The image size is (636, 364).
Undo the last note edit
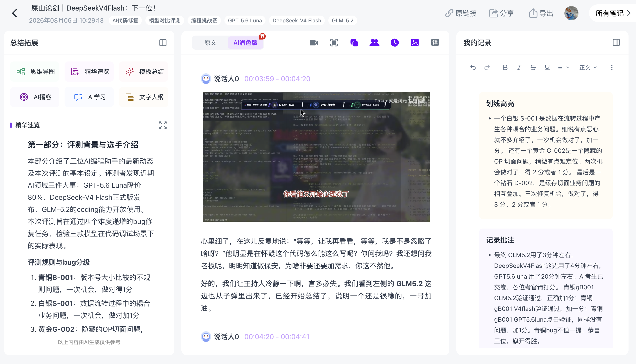[473, 67]
